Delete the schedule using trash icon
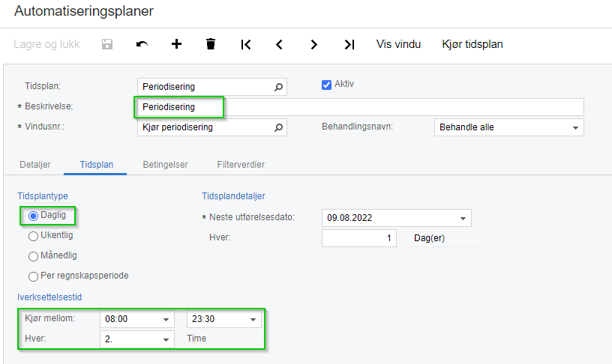Viewport: 612px width, 364px height. [x=211, y=44]
